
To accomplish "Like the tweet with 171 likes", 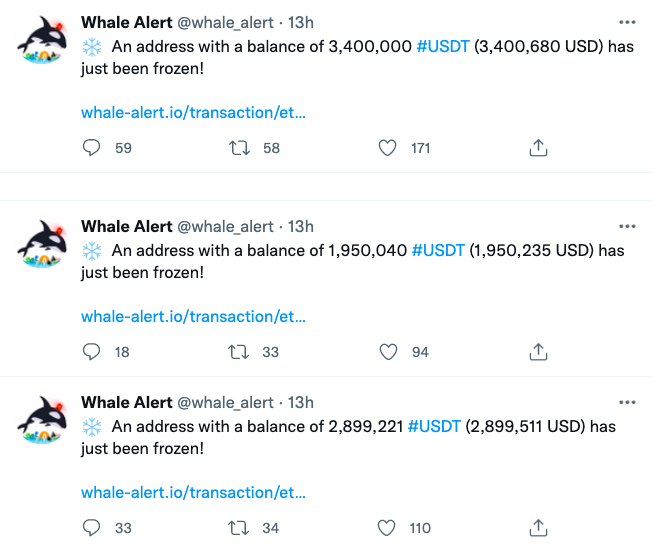I will pos(387,148).
